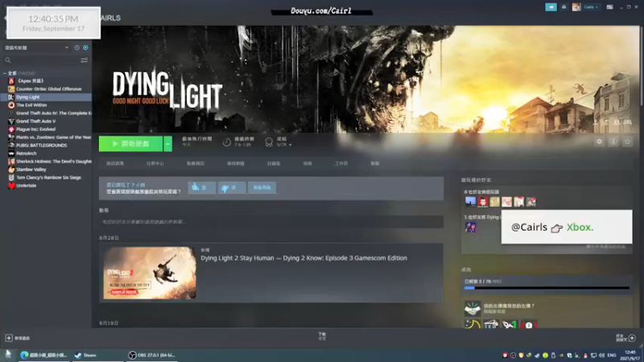Toggle the ready-to-play filter icon
This screenshot has width=644, height=362.
click(85, 47)
